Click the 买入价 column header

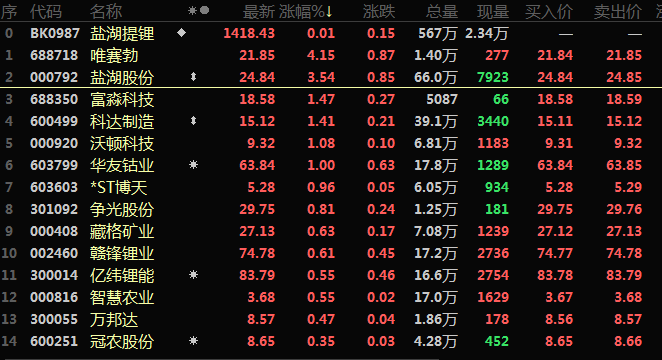[x=549, y=11]
